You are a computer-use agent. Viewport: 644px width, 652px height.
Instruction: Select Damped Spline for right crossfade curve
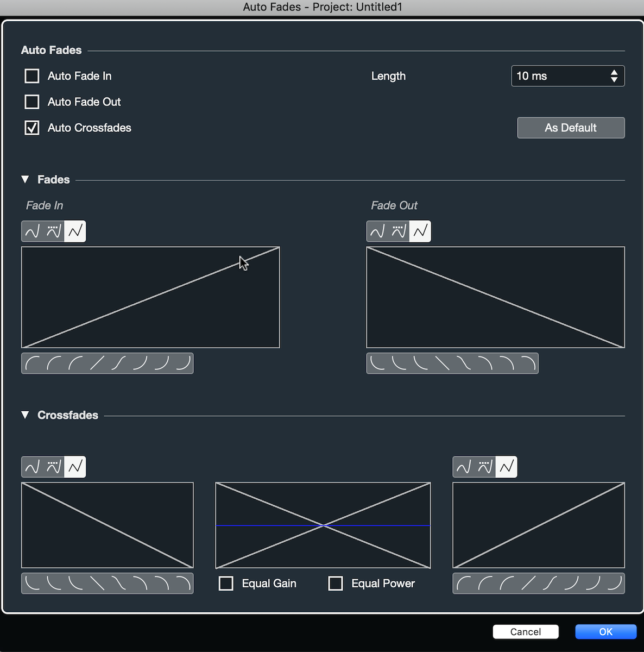coord(485,467)
